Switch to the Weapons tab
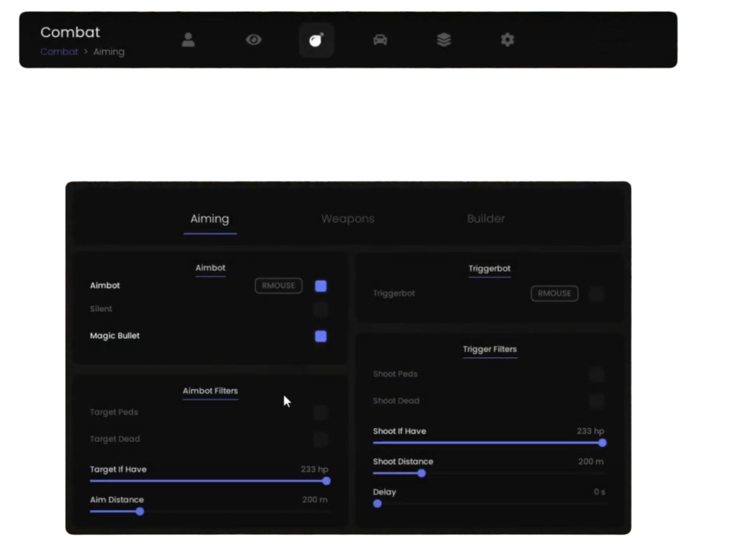Viewport: 741px width, 560px height. point(347,219)
